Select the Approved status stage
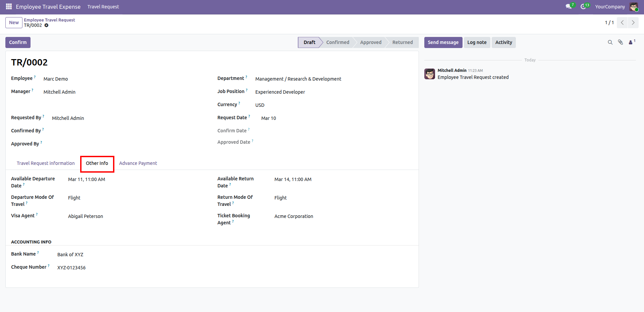The height and width of the screenshot is (312, 644). (x=371, y=42)
